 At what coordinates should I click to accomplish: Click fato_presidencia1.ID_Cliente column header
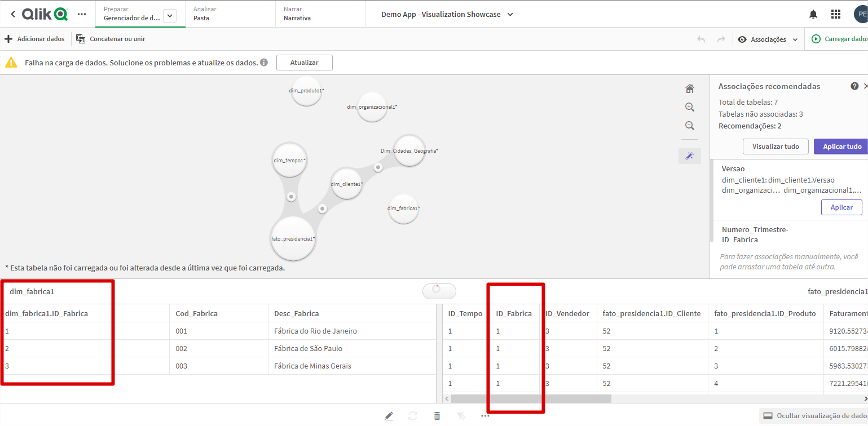651,313
